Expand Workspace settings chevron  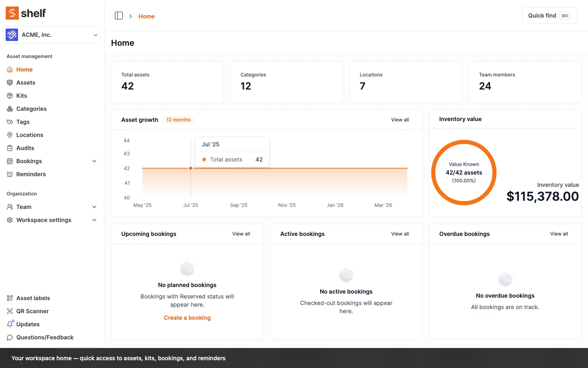tap(94, 220)
